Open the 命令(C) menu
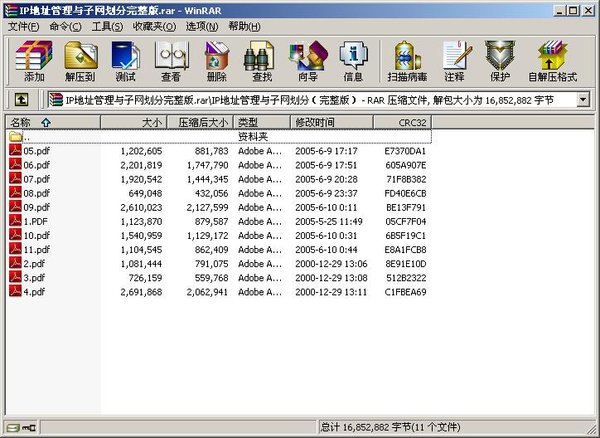Viewport: 600px width, 438px height. [65, 26]
